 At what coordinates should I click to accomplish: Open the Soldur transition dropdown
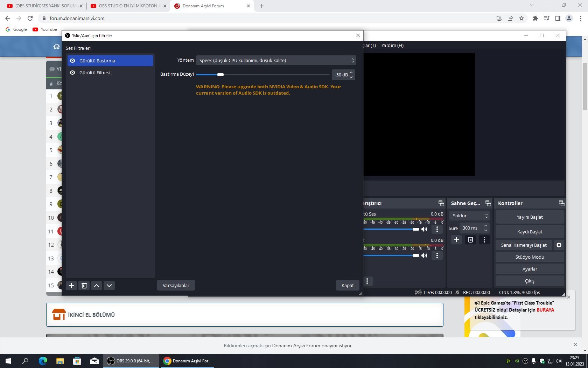click(x=469, y=216)
